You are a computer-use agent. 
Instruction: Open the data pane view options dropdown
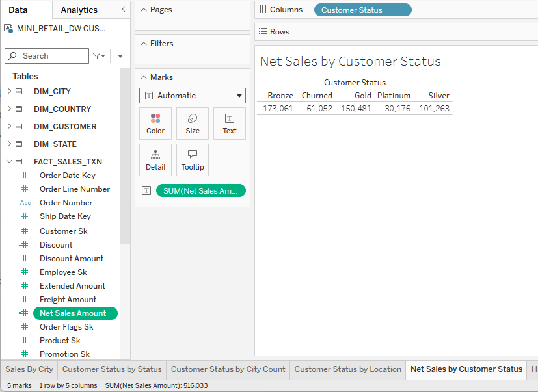click(120, 56)
